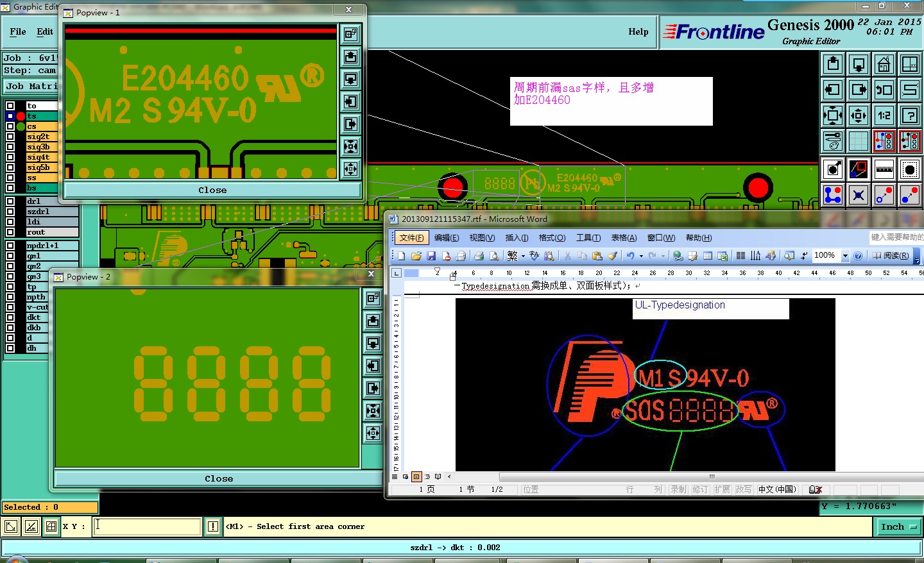The width and height of the screenshot is (924, 563).
Task: Expand Word toolbar options chevron
Action: tap(917, 256)
